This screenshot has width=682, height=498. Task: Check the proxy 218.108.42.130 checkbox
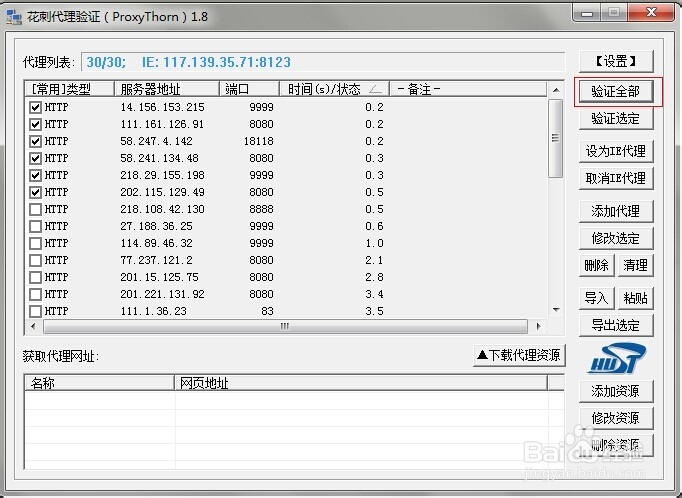click(35, 209)
